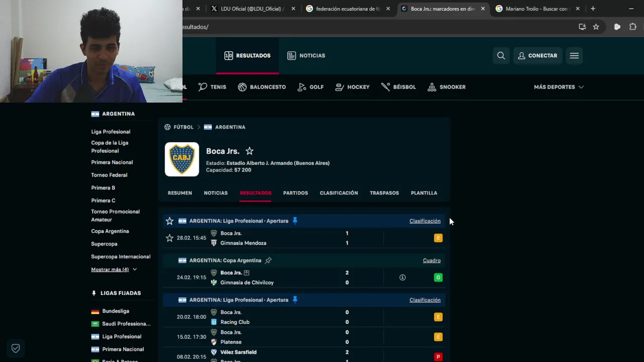Click E badge of Platense match

click(438, 337)
